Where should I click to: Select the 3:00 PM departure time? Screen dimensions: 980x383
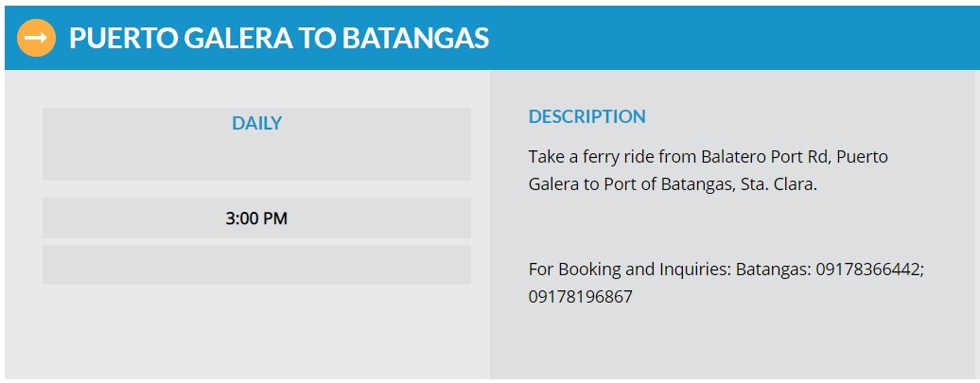click(x=256, y=218)
